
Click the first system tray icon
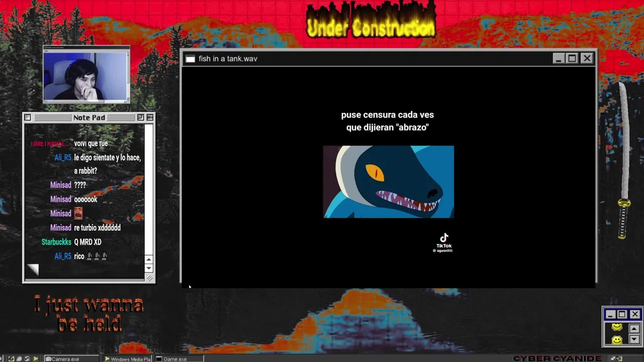[x=613, y=358]
